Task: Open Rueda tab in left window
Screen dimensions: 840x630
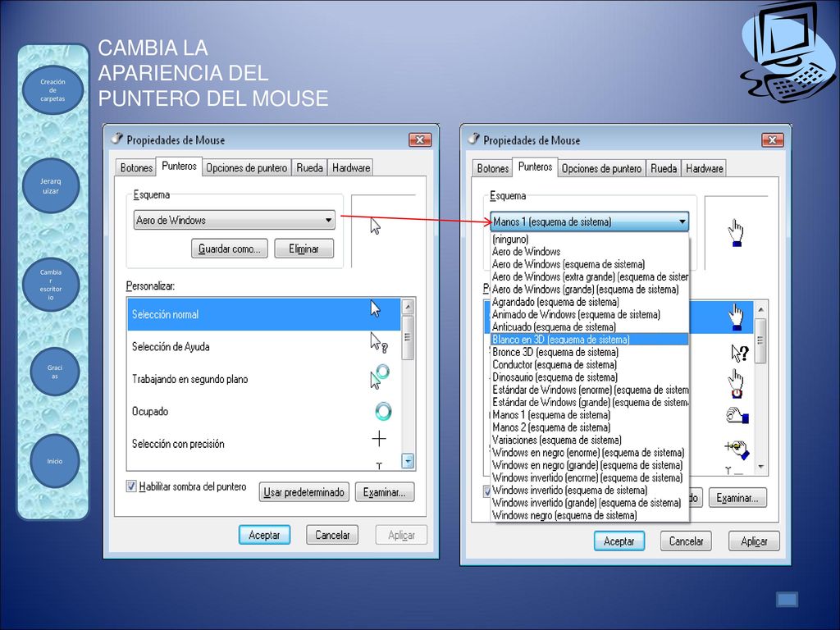Action: [x=309, y=167]
